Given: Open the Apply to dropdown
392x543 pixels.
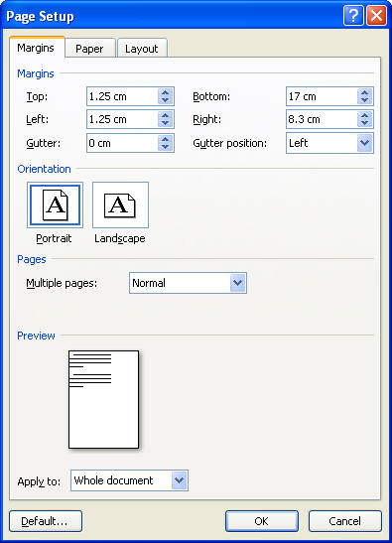Looking at the screenshot, I should 180,480.
